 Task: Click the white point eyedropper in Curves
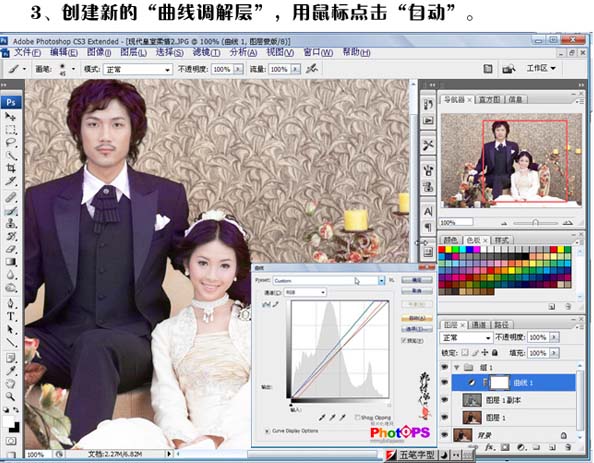pyautogui.click(x=342, y=417)
